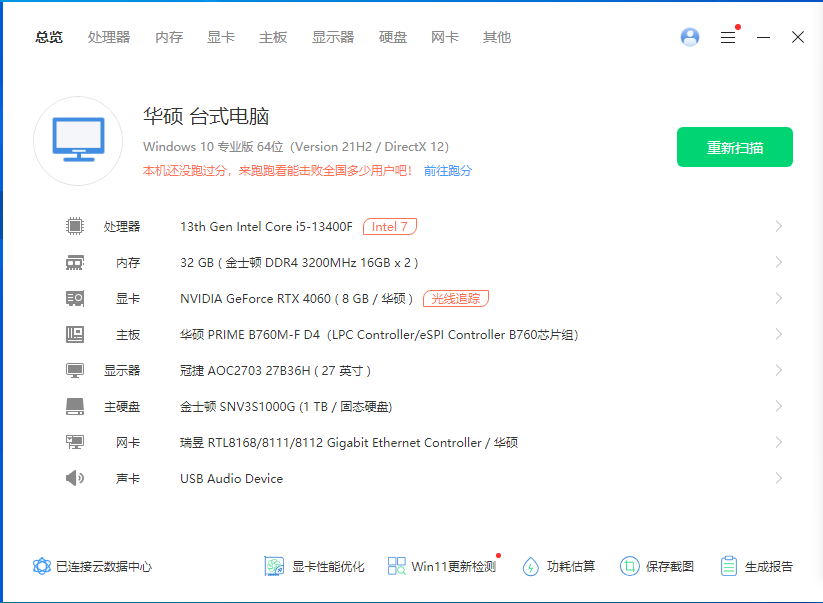Expand the 网卡 row chevron

779,442
